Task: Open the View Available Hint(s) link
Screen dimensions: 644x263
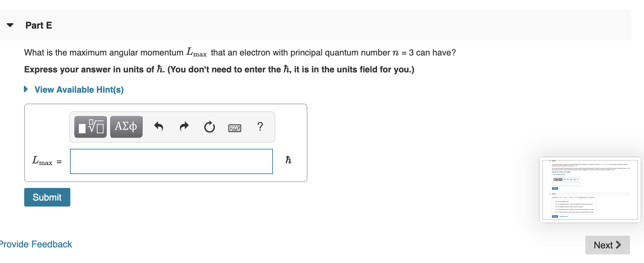Action: click(x=79, y=90)
